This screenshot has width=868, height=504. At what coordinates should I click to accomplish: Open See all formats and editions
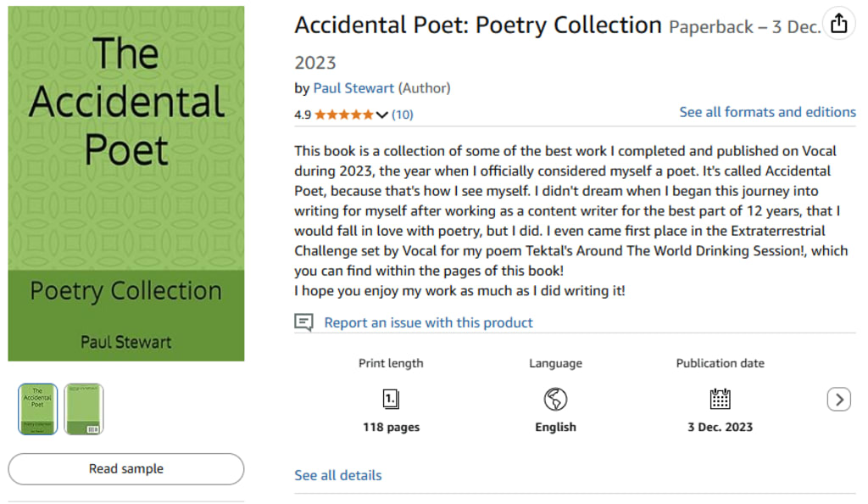tap(767, 112)
